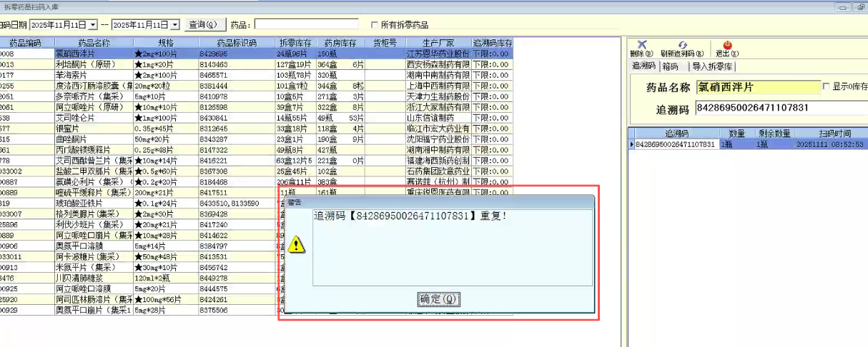868x347 pixels.
Task: Confirm the warning with 确定(O) button
Action: (x=438, y=298)
